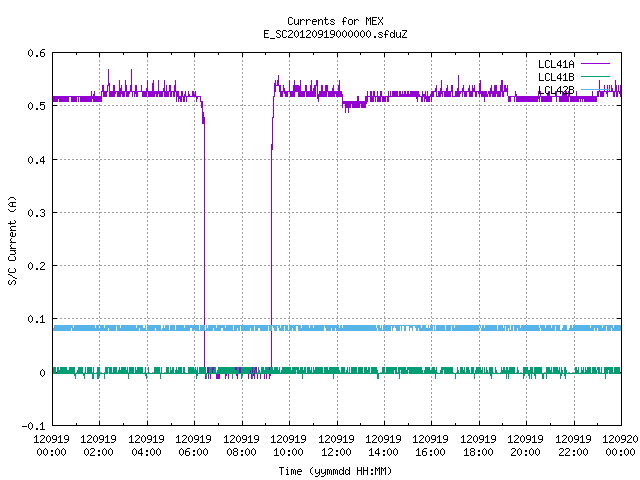Click the 120920 00:00 x-axis tick label
Screen dimensions: 640x480
pos(620,446)
